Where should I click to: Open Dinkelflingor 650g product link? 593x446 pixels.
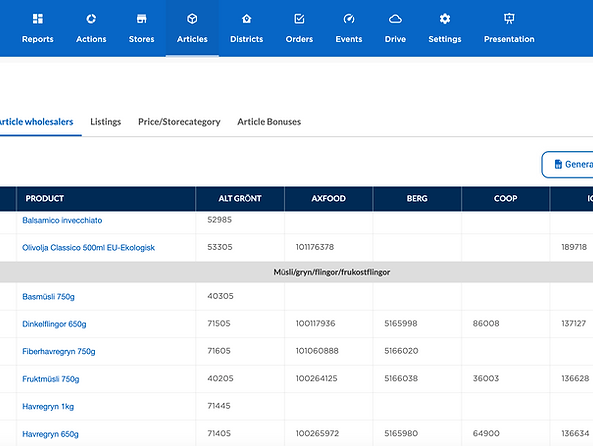coord(54,324)
